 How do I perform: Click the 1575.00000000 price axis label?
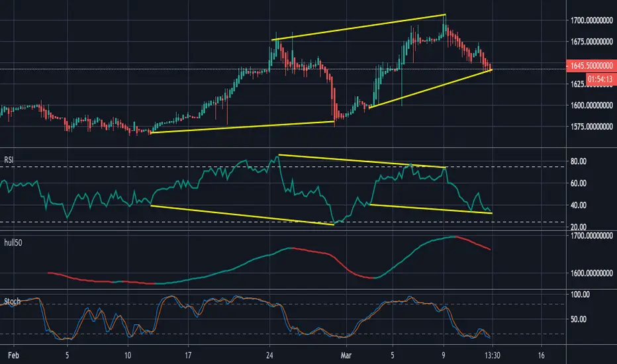[x=591, y=126]
